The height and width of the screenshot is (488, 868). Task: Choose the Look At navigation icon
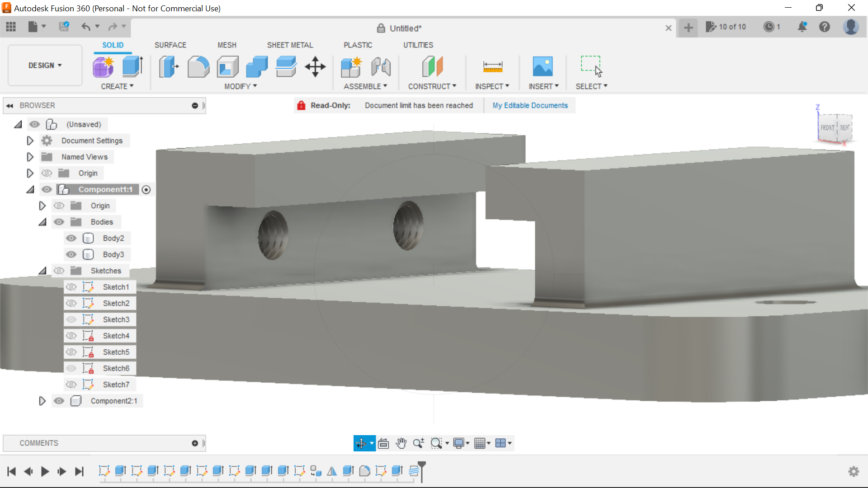coord(383,443)
